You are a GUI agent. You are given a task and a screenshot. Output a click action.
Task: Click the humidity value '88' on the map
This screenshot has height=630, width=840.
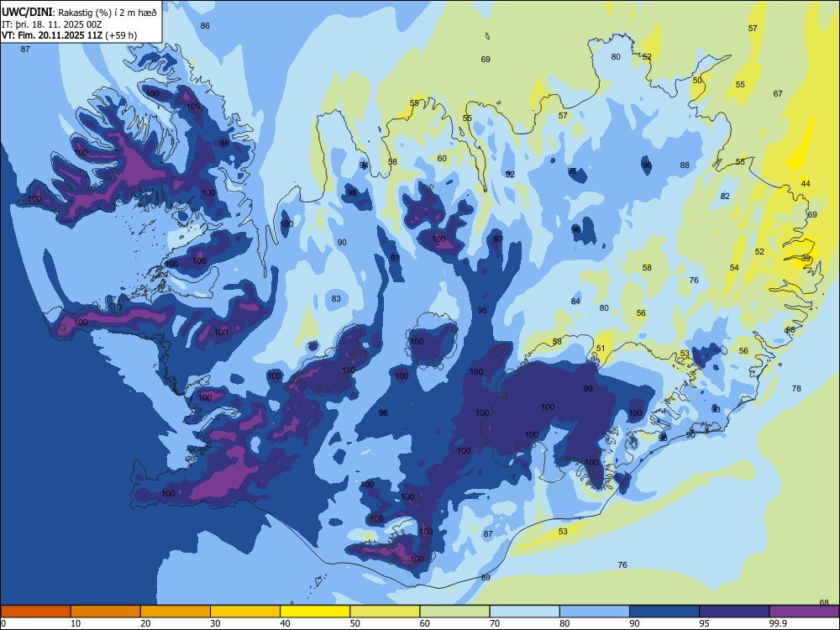(x=685, y=165)
